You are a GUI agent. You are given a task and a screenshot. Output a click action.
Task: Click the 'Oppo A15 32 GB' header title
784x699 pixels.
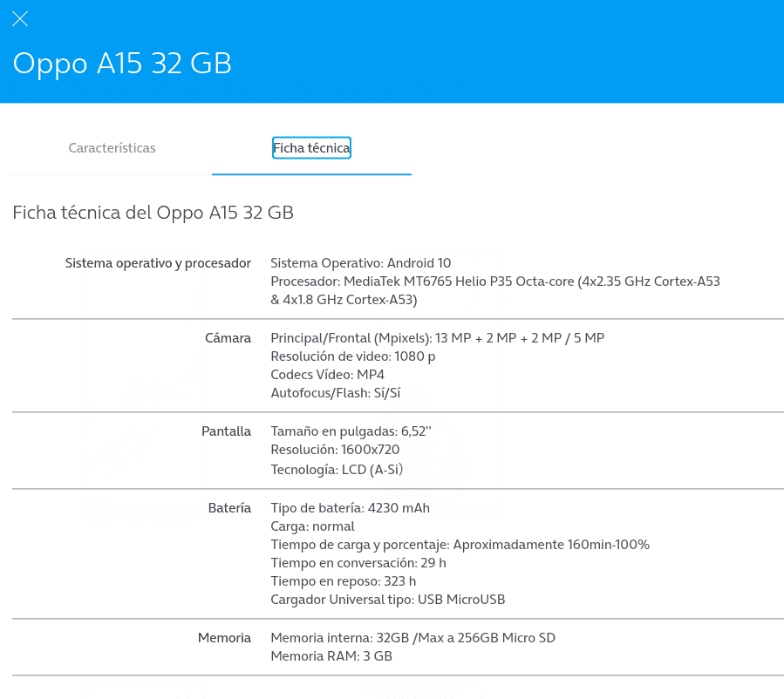click(122, 64)
